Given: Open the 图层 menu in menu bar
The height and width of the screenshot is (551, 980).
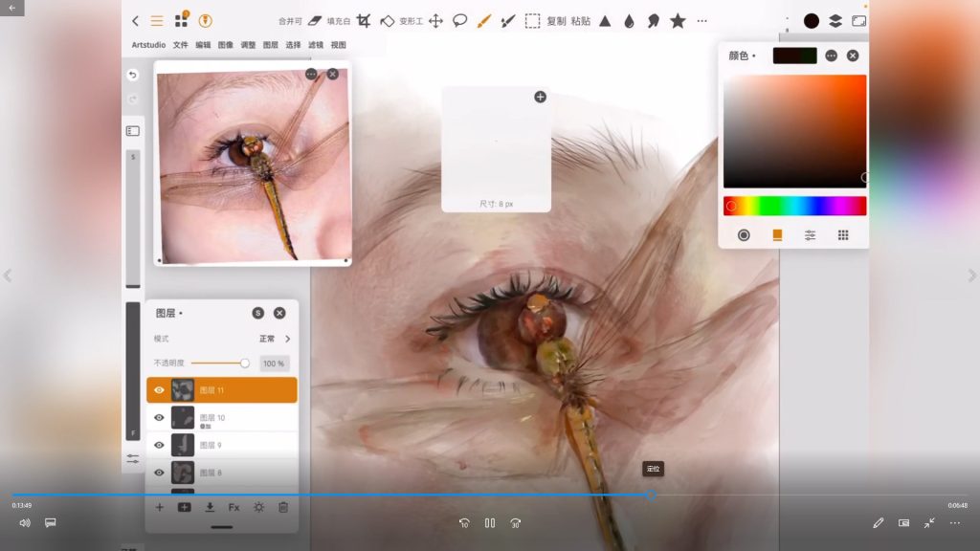Looking at the screenshot, I should coord(271,45).
